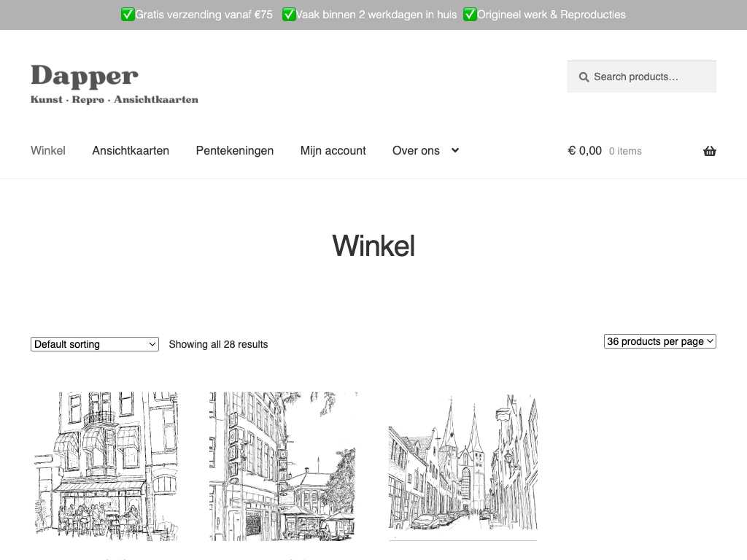Open Mijn account page

click(333, 150)
